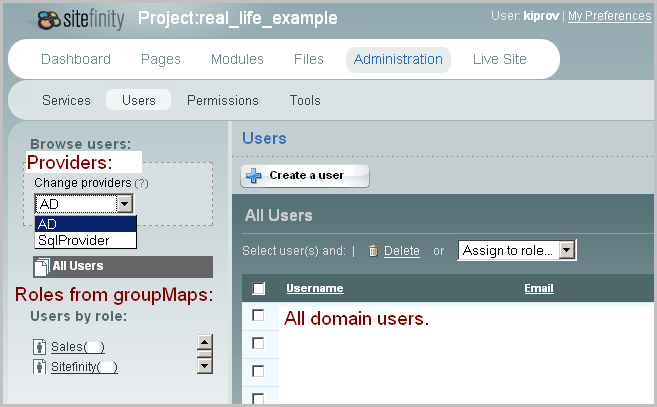The image size is (657, 407).
Task: Sort the table by the Email column
Action: (539, 288)
